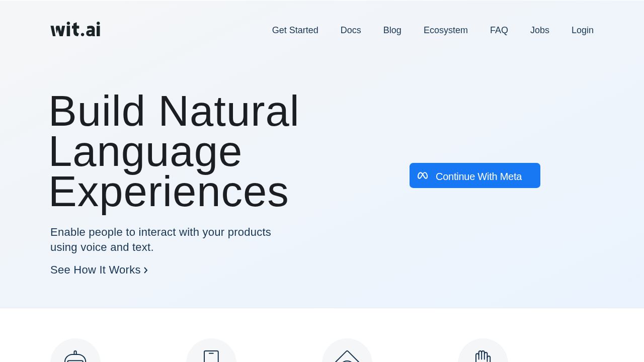Click the Meta infinity logo icon
This screenshot has height=362, width=644.
(x=423, y=176)
